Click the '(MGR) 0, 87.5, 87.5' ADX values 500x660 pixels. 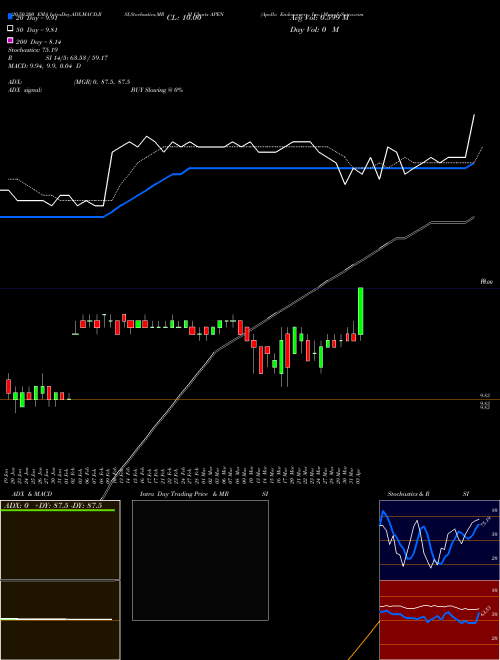102,82
